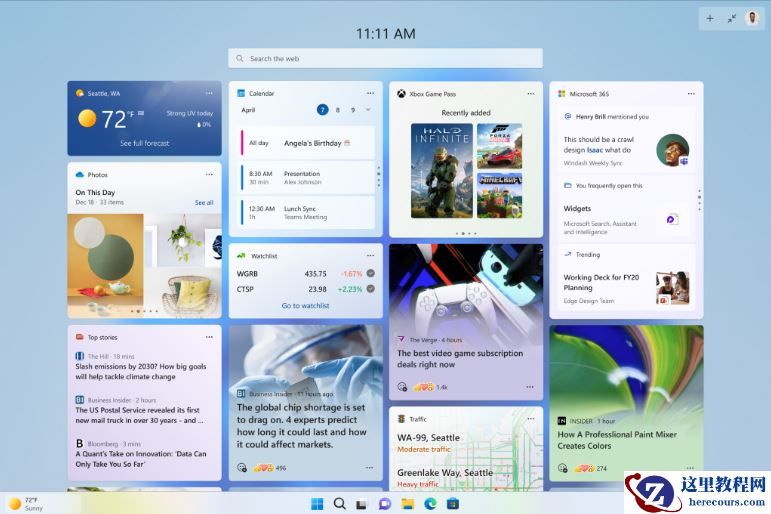The height and width of the screenshot is (514, 771).
Task: Open Lunch Sync Teams Meeting event
Action: (x=307, y=212)
